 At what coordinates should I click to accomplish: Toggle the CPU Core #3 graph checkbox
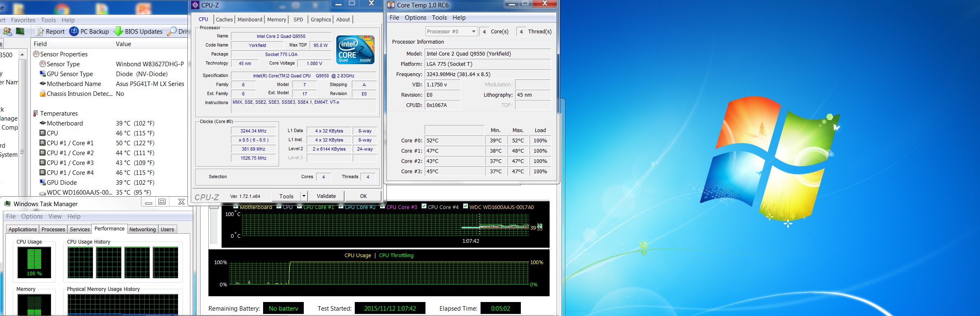382,207
